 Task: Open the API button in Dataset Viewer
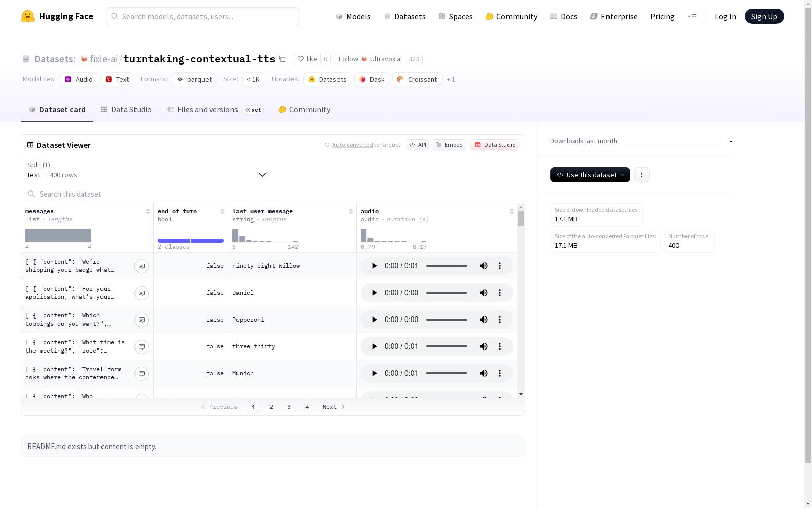point(418,145)
